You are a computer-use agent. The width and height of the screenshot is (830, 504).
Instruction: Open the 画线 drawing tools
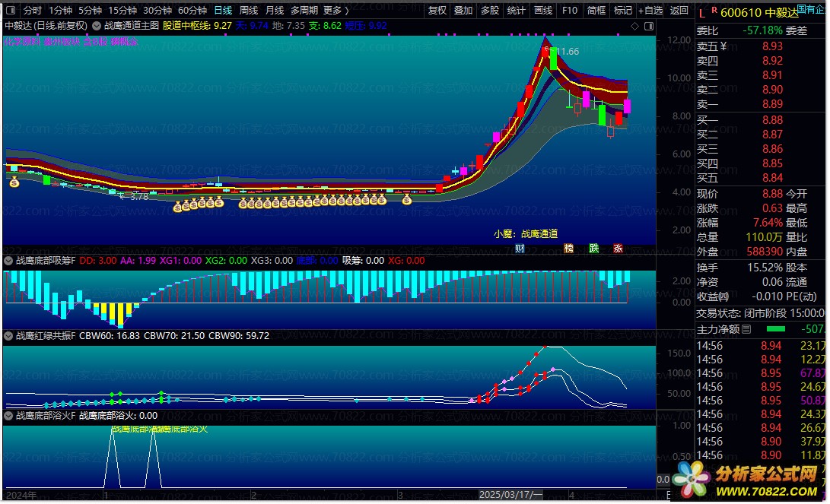click(x=543, y=10)
